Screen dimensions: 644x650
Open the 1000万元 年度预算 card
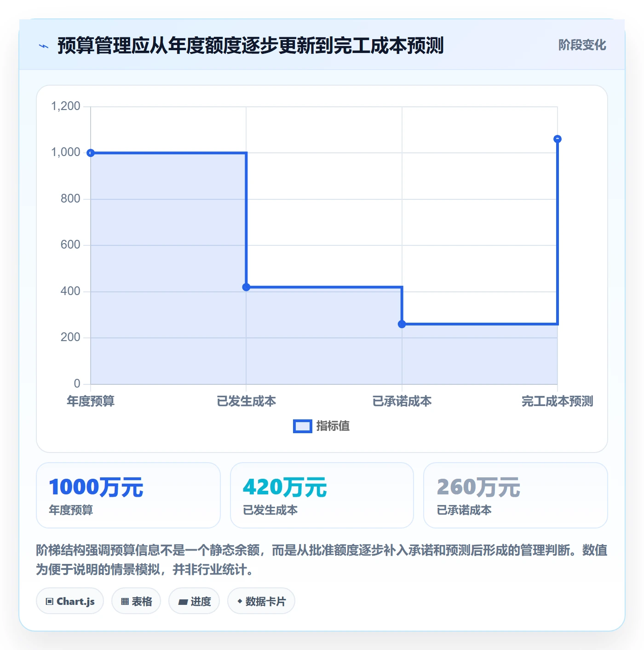pyautogui.click(x=128, y=495)
